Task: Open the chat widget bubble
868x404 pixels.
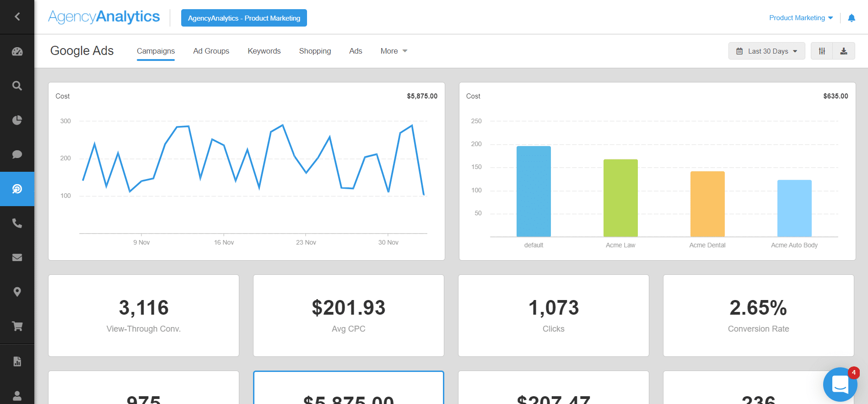Action: 840,384
